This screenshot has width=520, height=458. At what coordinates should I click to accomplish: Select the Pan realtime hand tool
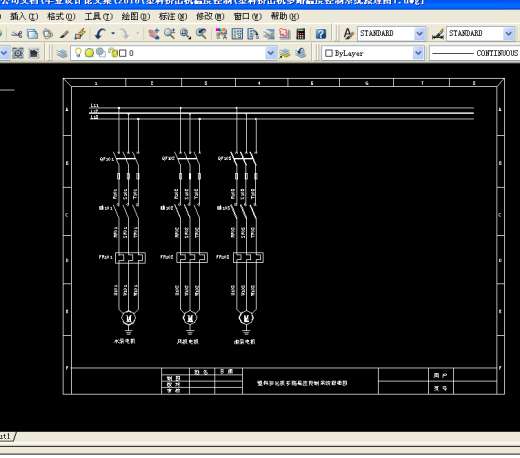pos(153,34)
